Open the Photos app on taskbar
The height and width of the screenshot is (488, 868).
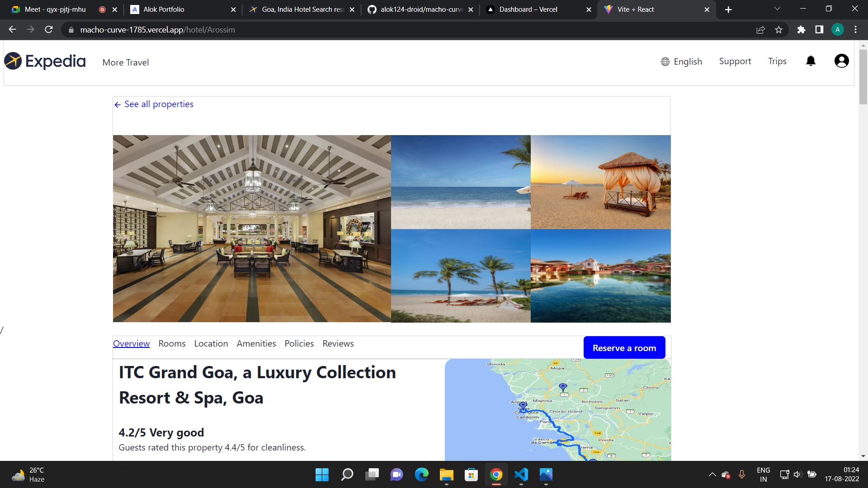point(546,474)
